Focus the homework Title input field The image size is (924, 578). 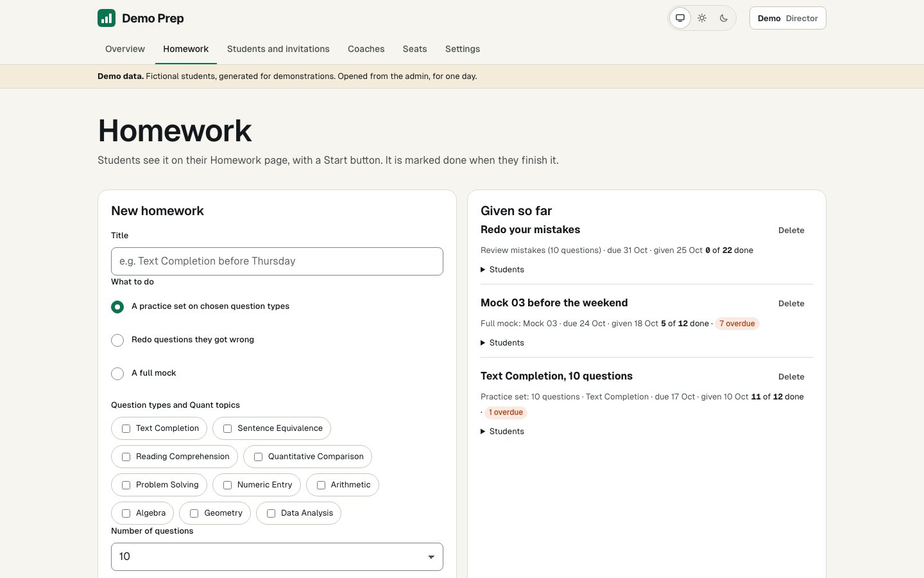click(x=277, y=261)
